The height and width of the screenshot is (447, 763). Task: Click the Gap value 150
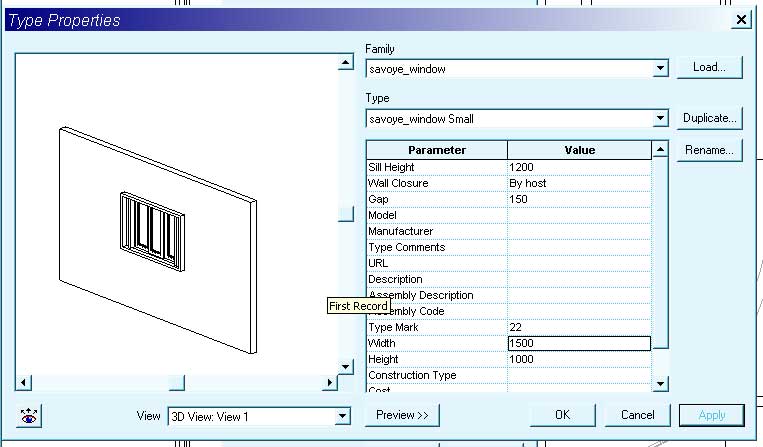coord(579,199)
